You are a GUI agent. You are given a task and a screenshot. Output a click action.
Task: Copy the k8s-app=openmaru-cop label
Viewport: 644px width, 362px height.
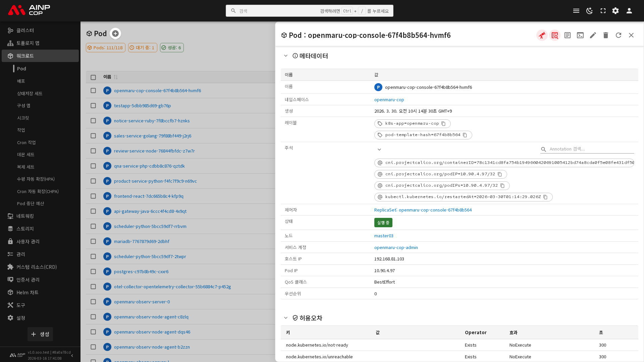(x=443, y=124)
